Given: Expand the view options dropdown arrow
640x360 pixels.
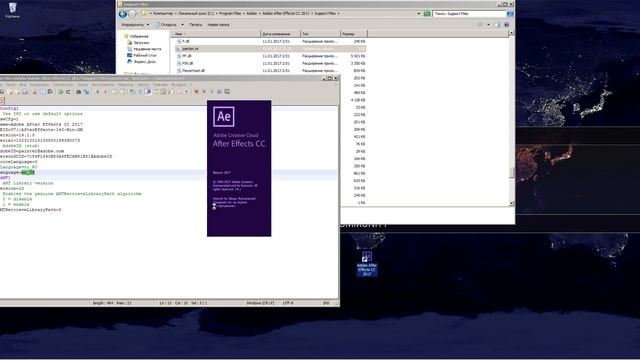Looking at the screenshot, I should [488, 25].
